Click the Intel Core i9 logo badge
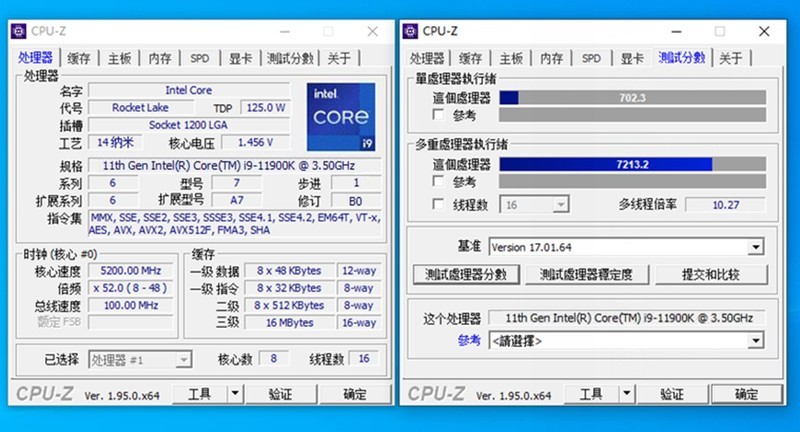 (x=341, y=117)
